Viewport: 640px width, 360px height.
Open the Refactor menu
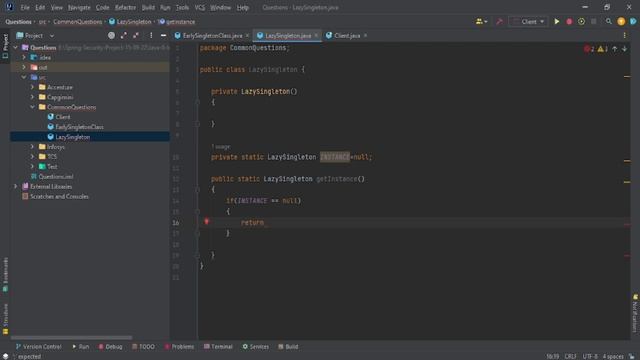click(x=125, y=7)
